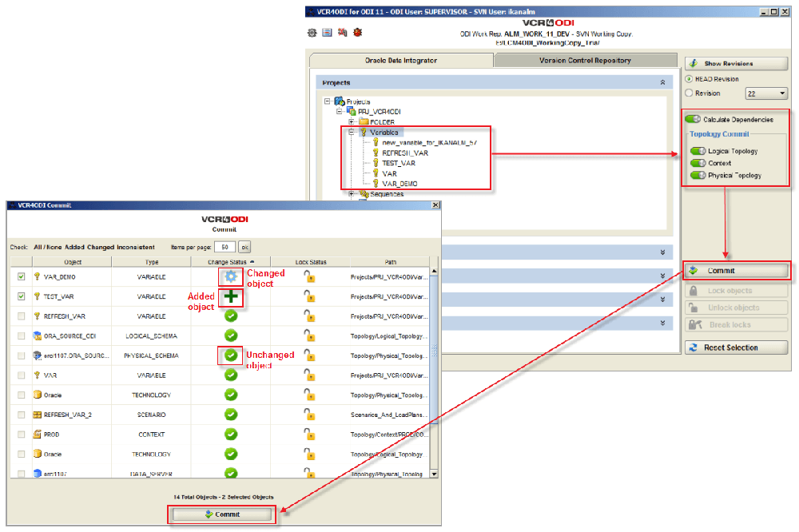Collapse the Variables tree node
799x532 pixels.
[351, 133]
